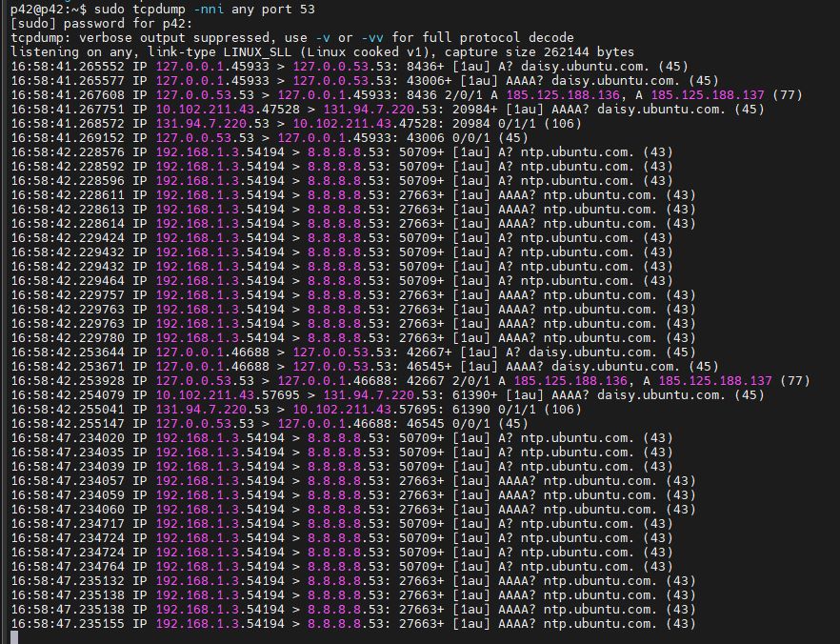Image resolution: width=840 pixels, height=644 pixels.
Task: Click timestamp 16:58:42.228613
Action: (68, 210)
